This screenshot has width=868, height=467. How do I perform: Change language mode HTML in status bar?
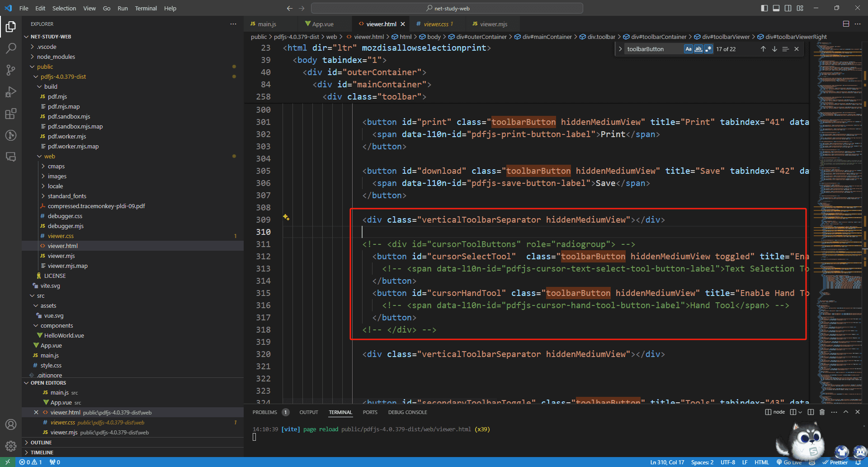click(x=761, y=462)
